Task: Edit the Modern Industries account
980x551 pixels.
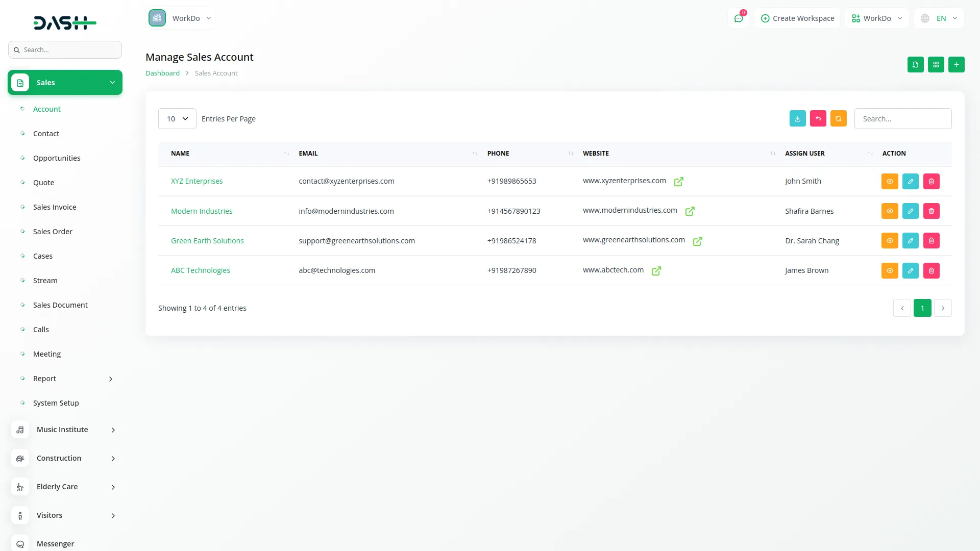Action: 910,211
